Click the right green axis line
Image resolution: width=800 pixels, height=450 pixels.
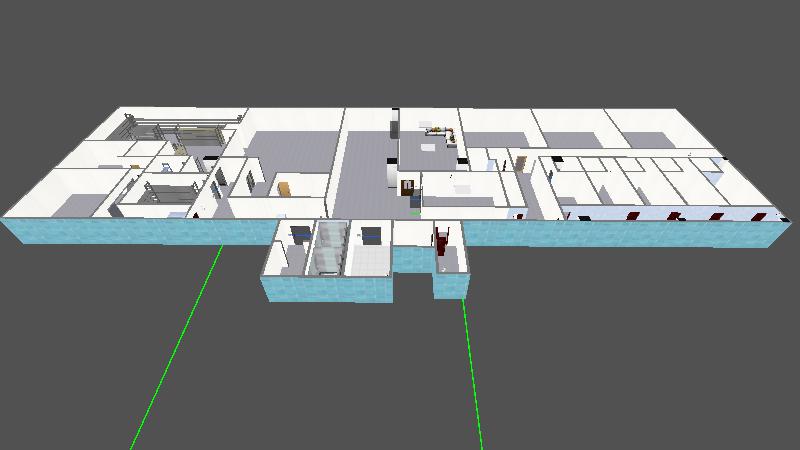coord(472,370)
